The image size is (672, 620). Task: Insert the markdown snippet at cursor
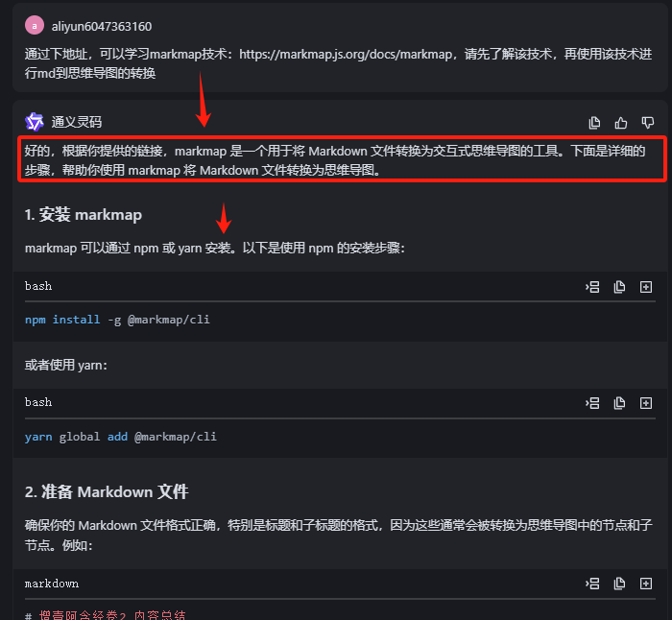pos(592,584)
